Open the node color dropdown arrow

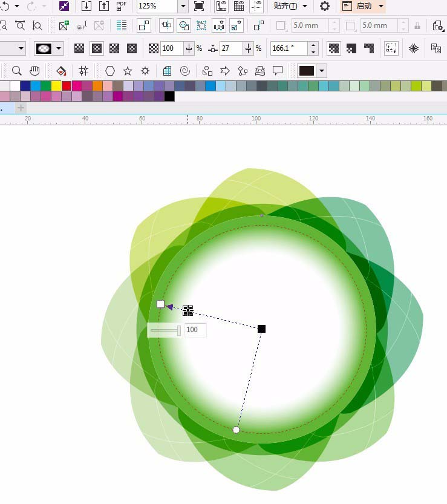322,71
